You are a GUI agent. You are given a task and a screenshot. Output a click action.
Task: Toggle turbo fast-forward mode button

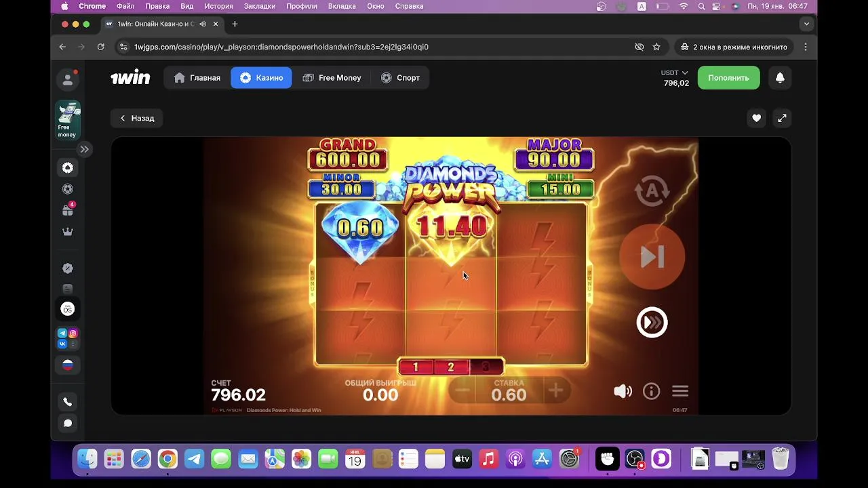click(652, 323)
